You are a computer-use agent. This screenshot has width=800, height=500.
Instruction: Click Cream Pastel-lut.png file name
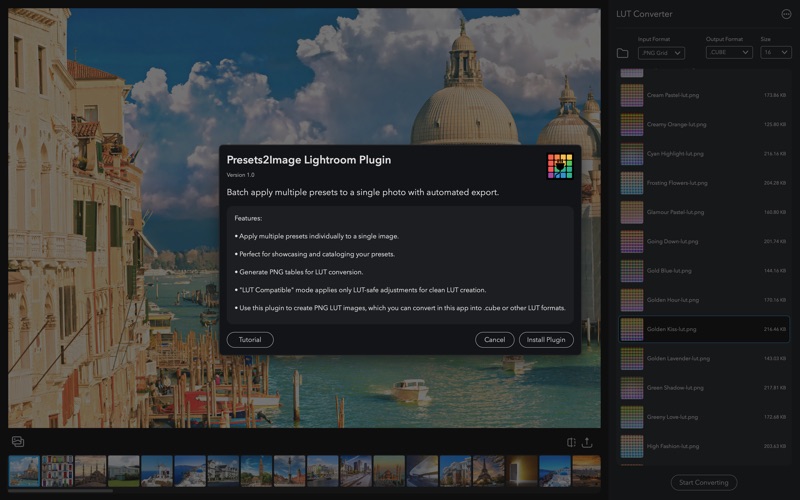(x=673, y=95)
